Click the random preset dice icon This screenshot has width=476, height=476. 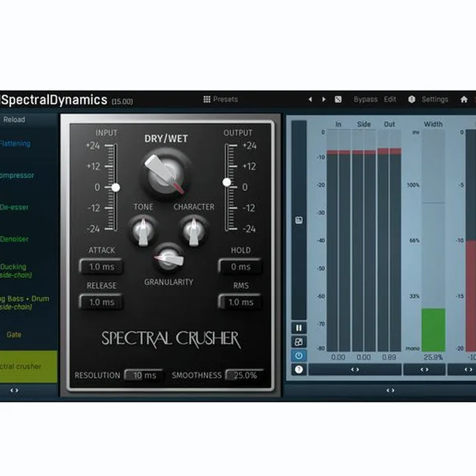pyautogui.click(x=338, y=99)
